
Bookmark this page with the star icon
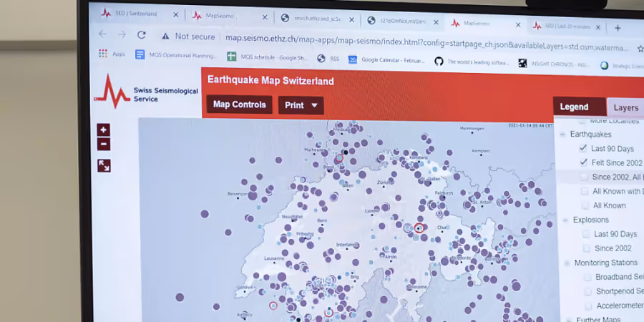(640, 48)
